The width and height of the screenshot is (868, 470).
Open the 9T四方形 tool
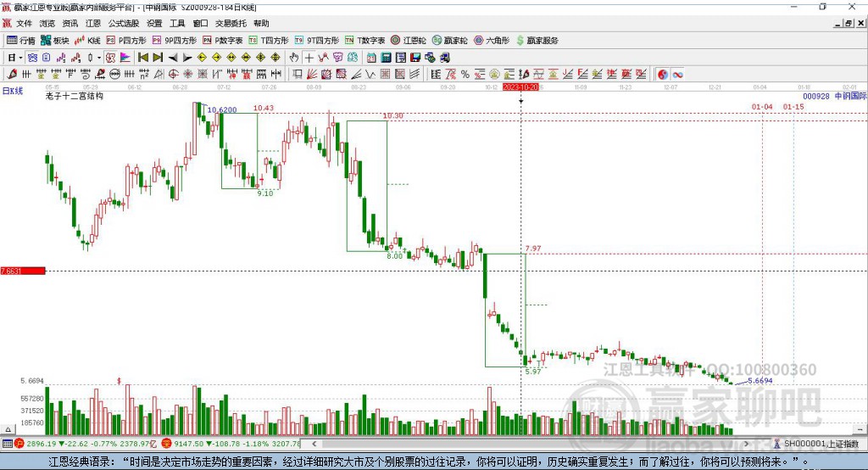click(317, 41)
